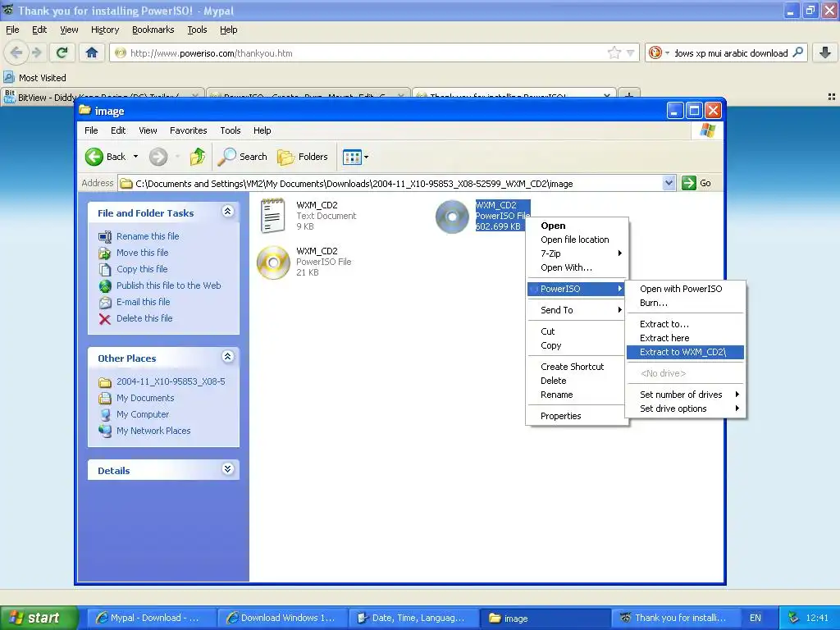Viewport: 840px width, 630px height.
Task: Go to My Computer in Other Places
Action: 143,414
